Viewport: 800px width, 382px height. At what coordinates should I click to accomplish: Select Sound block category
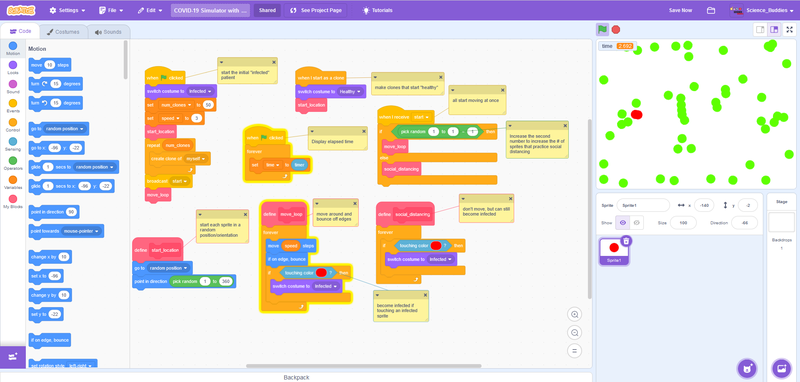point(13,87)
